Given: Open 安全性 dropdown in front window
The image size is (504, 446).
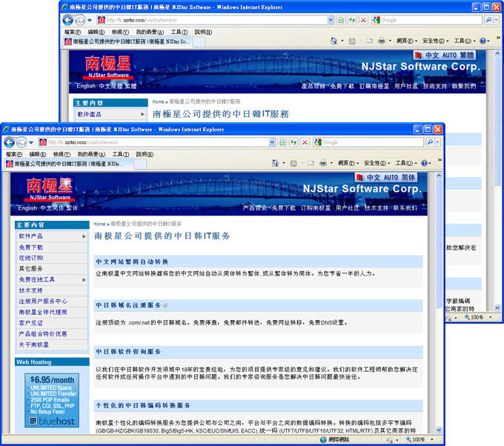Looking at the screenshot, I should (377, 163).
